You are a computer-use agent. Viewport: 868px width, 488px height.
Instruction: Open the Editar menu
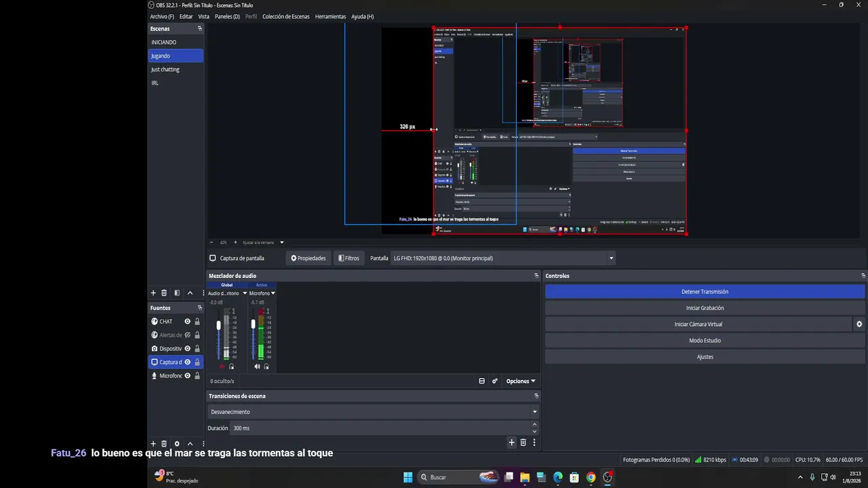[186, 16]
